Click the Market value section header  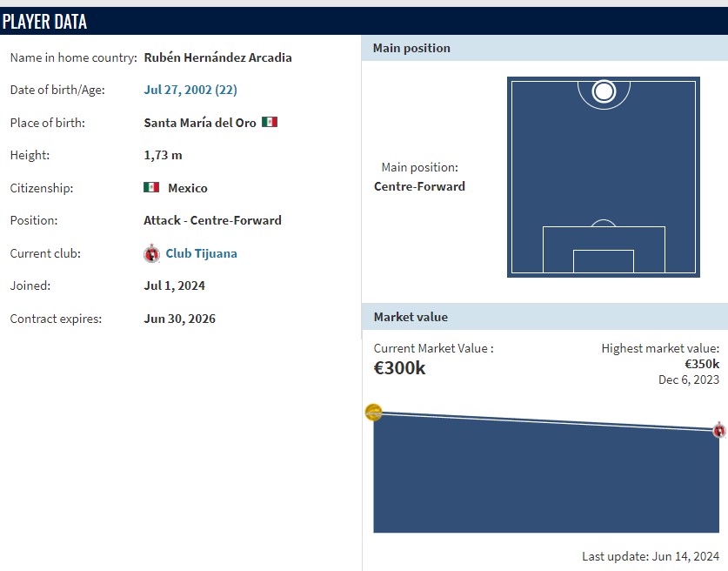click(544, 317)
